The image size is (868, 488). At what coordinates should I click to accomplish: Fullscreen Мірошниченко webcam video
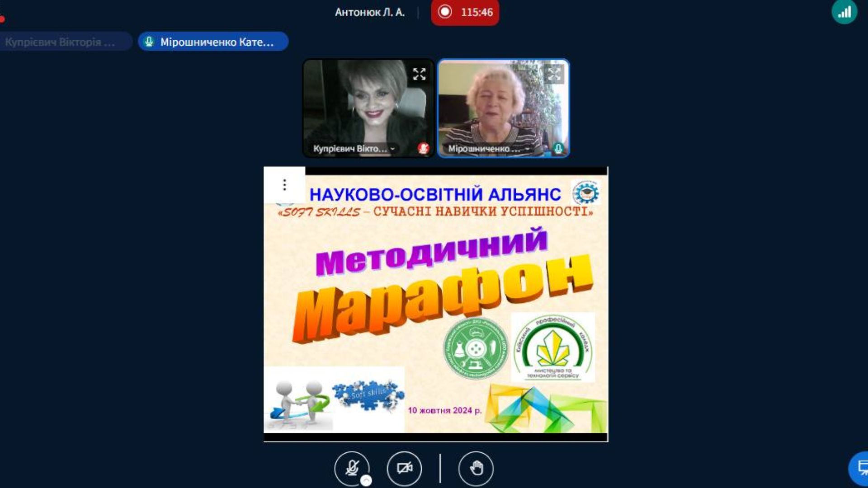coord(554,74)
